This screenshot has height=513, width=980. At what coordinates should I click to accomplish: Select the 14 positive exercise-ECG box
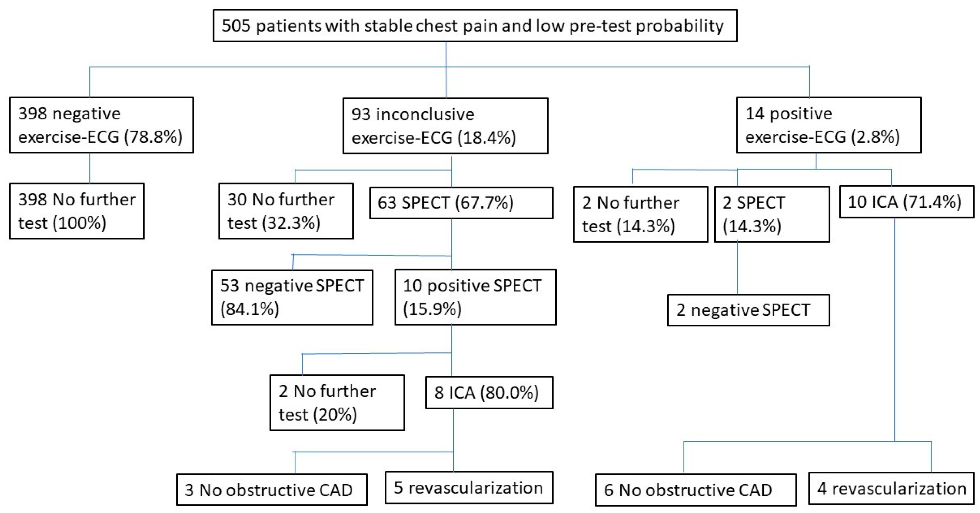coord(829,125)
